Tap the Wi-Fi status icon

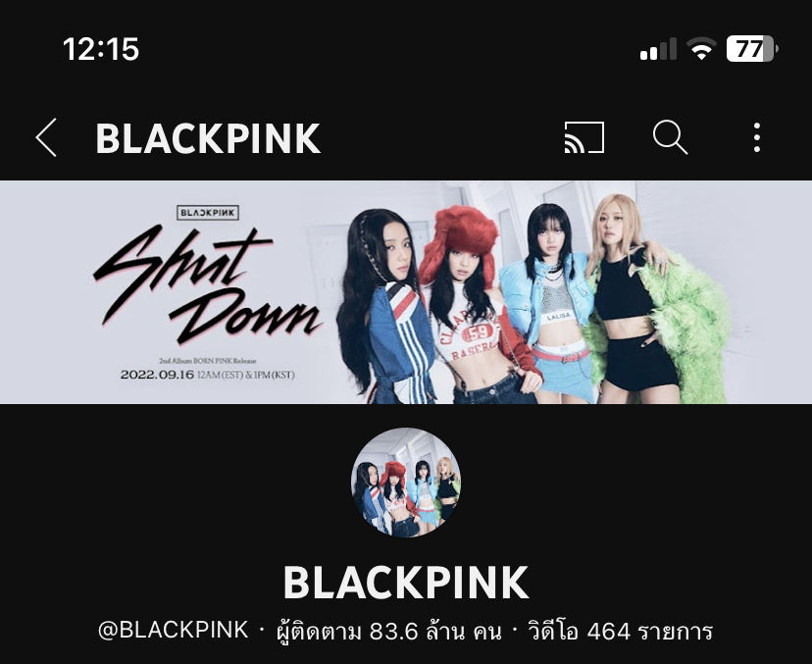(x=701, y=49)
